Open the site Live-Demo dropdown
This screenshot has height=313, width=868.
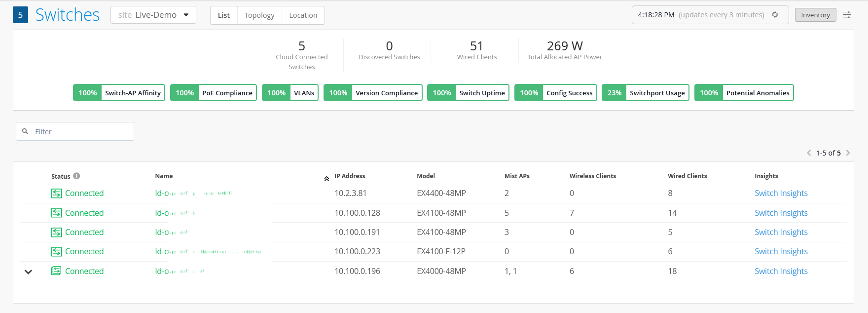coord(153,15)
